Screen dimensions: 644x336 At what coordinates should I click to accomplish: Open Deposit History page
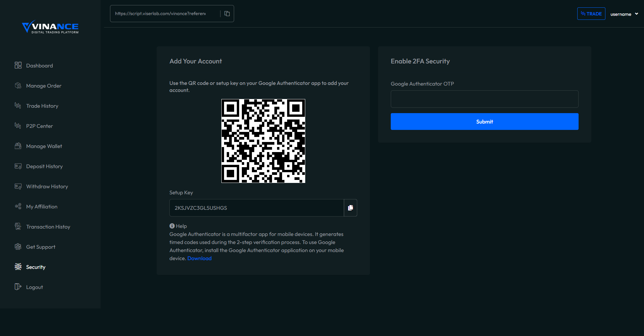point(44,166)
